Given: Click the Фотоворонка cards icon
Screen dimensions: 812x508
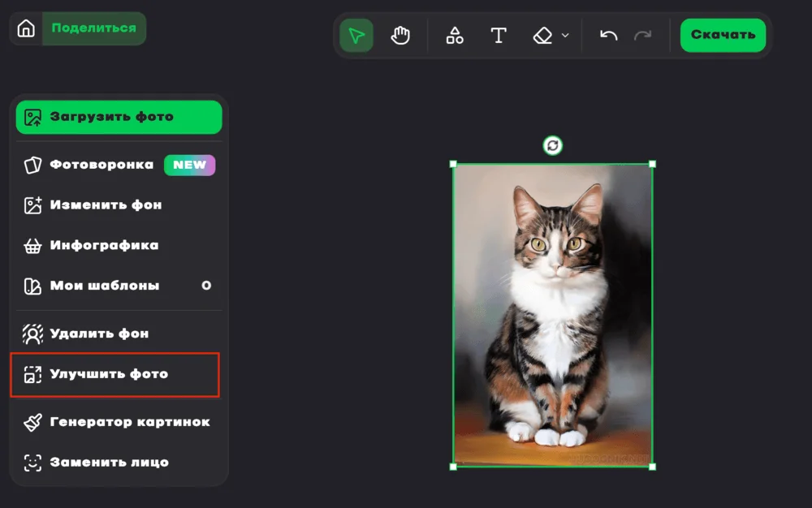Looking at the screenshot, I should (x=32, y=165).
